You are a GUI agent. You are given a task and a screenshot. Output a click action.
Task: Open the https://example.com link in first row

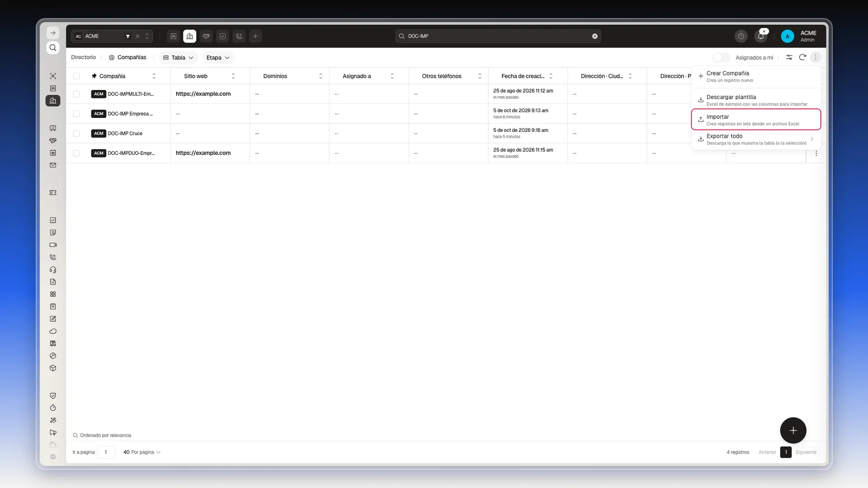pyautogui.click(x=203, y=94)
